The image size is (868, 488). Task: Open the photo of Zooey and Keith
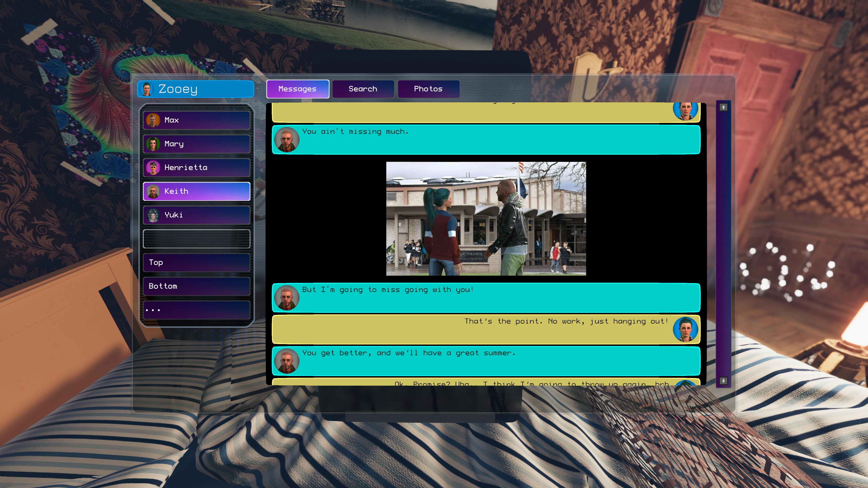click(x=486, y=218)
